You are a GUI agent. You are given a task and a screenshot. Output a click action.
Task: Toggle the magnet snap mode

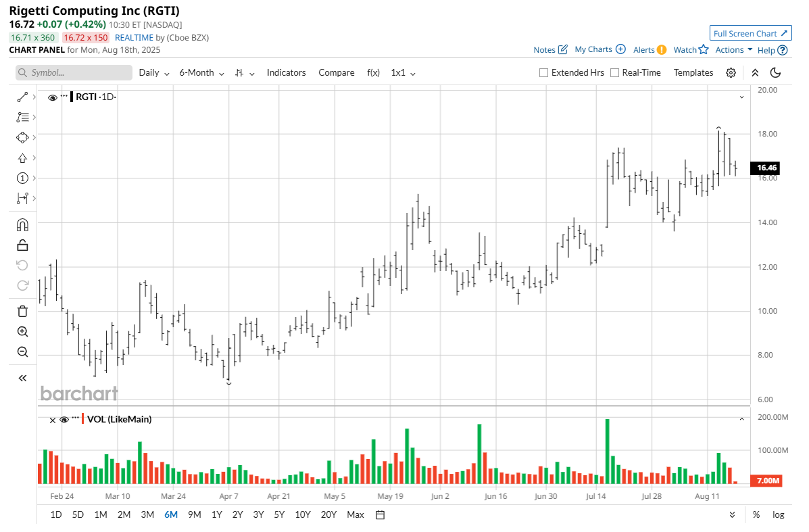tap(22, 225)
